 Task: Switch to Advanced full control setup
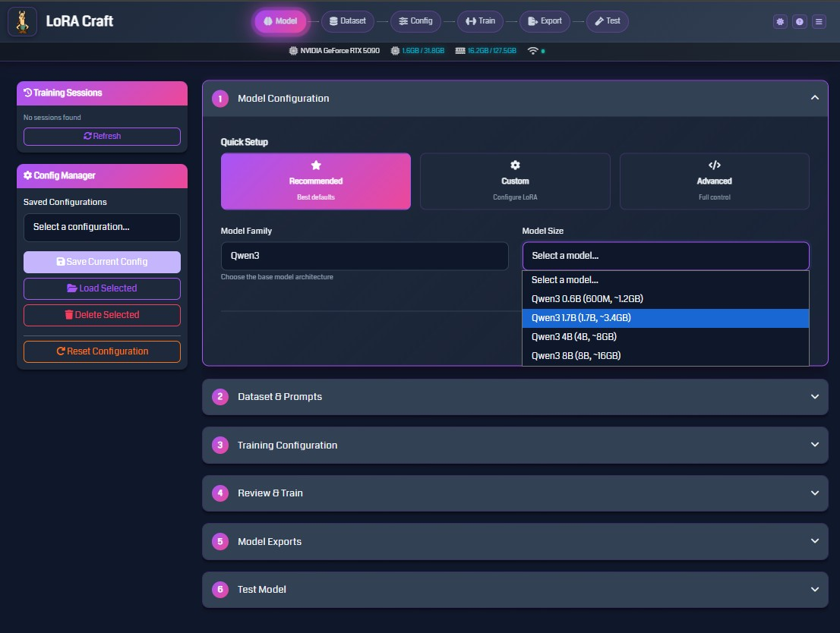[x=714, y=181]
